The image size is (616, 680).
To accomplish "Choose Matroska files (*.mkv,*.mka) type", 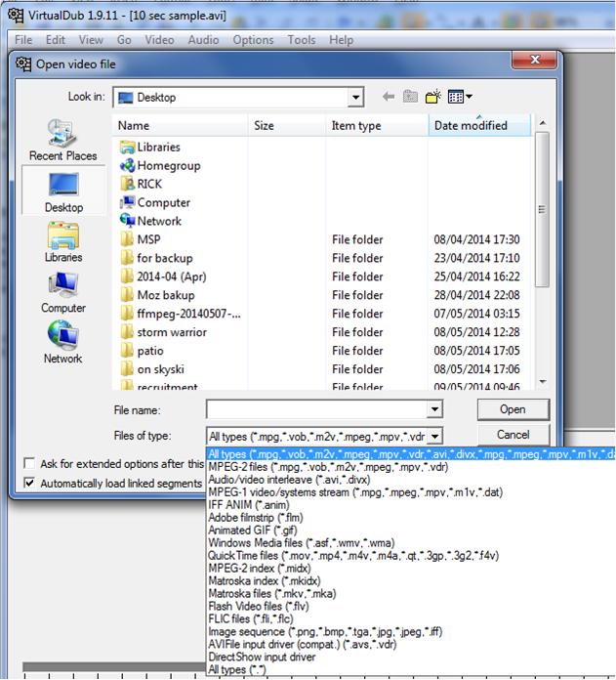I will (272, 593).
